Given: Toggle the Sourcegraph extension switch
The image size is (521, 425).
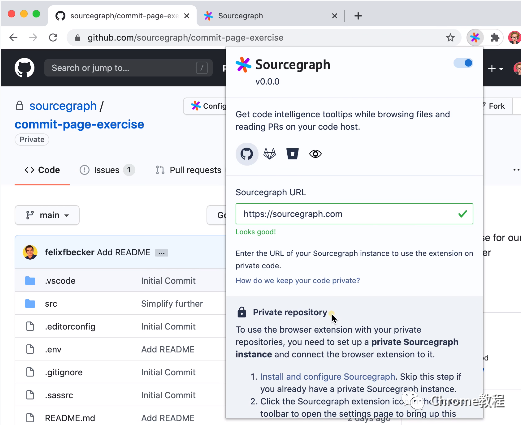Looking at the screenshot, I should (463, 63).
